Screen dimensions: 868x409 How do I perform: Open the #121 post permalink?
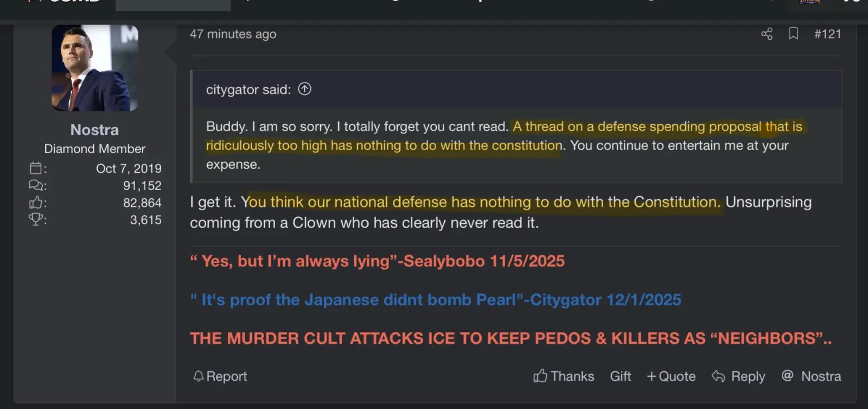[x=827, y=34]
